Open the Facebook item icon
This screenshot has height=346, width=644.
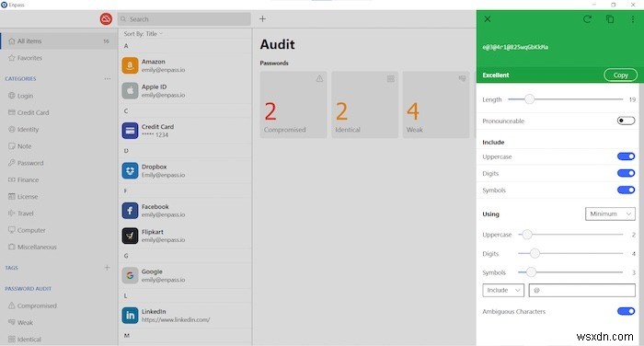point(130,211)
